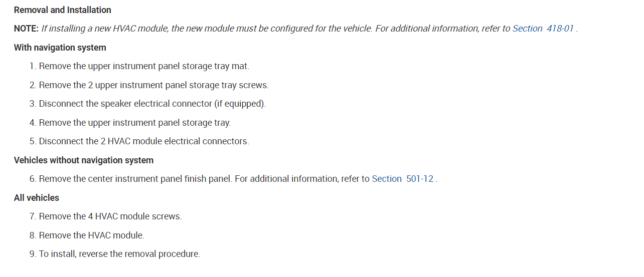Click step 2 about storage tray screws

[153, 85]
